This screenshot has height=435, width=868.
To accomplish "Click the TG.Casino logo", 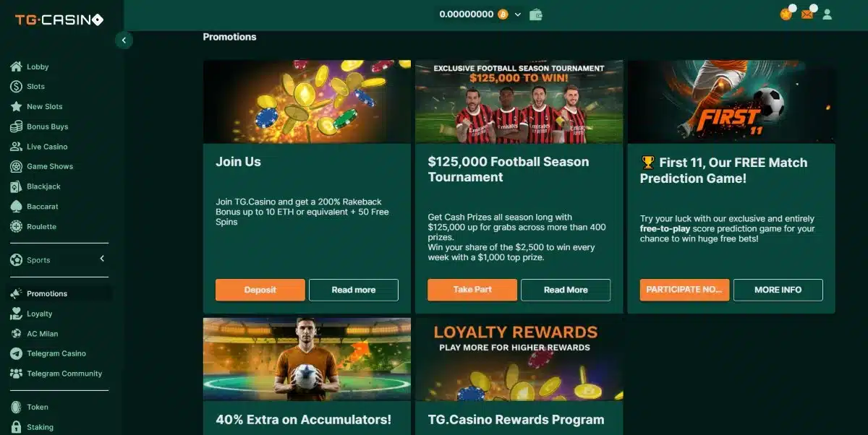I will coord(59,20).
